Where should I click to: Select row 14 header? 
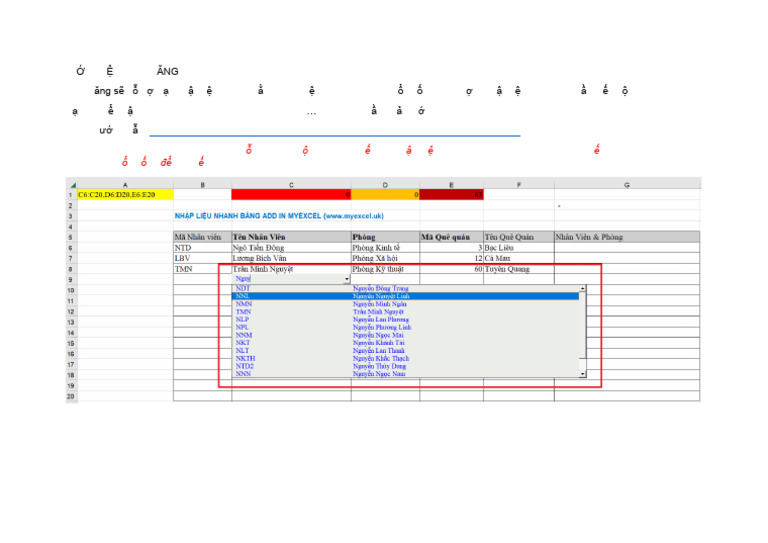pos(72,333)
